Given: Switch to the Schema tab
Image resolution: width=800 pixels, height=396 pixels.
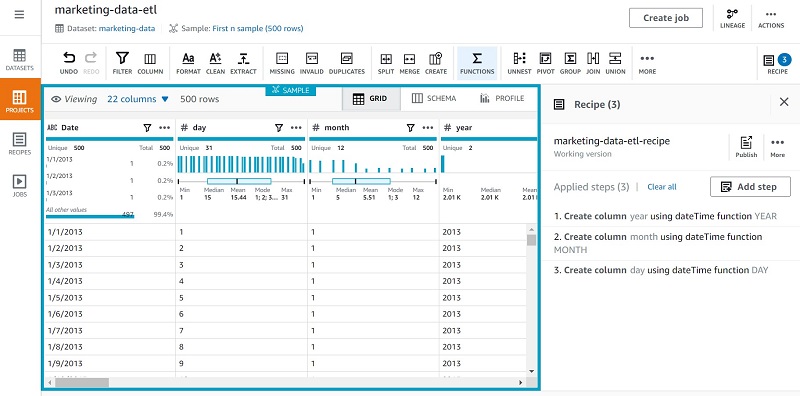Looking at the screenshot, I should (434, 98).
